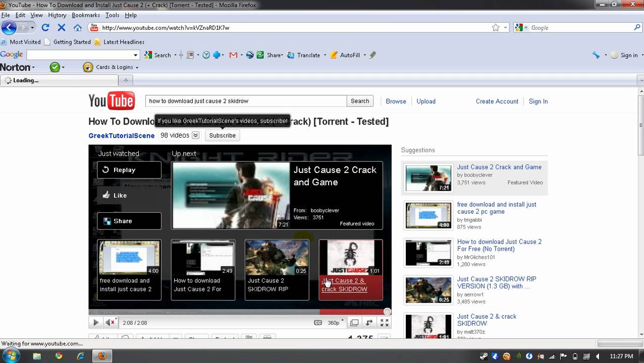The height and width of the screenshot is (363, 644).
Task: Click the Firefox Google search box
Action: point(580,28)
